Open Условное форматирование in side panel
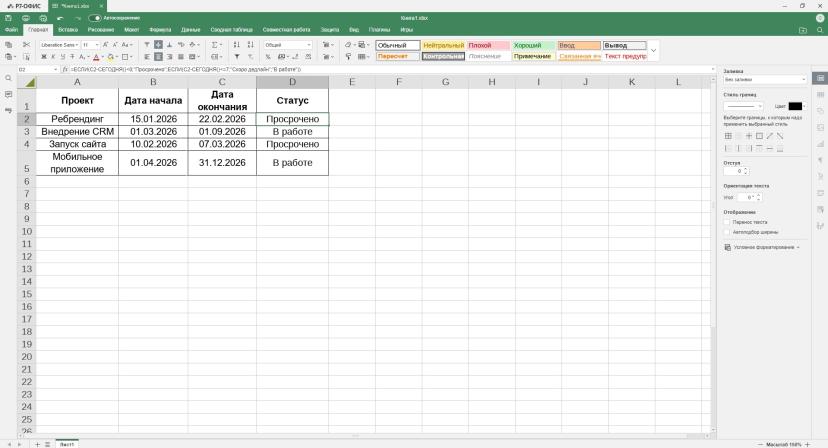 [762, 247]
